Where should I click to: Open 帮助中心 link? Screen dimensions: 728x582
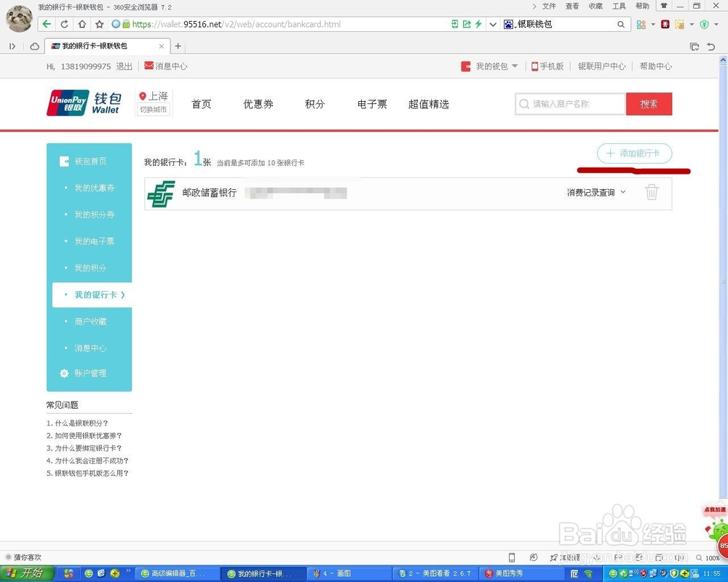(x=656, y=66)
